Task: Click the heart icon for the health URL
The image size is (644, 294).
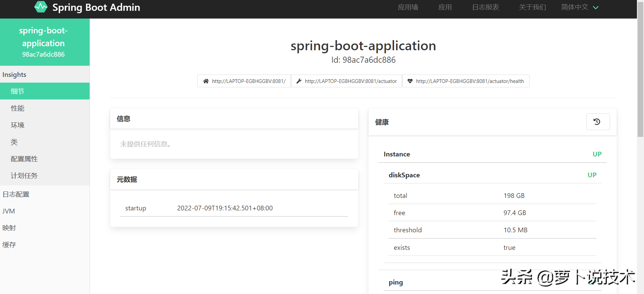Action: click(x=410, y=81)
